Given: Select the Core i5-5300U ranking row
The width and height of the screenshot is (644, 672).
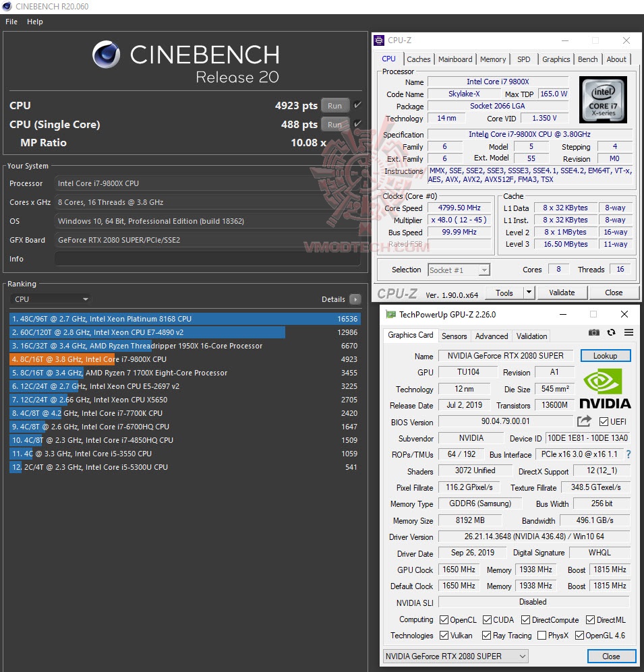Looking at the screenshot, I should click(185, 467).
